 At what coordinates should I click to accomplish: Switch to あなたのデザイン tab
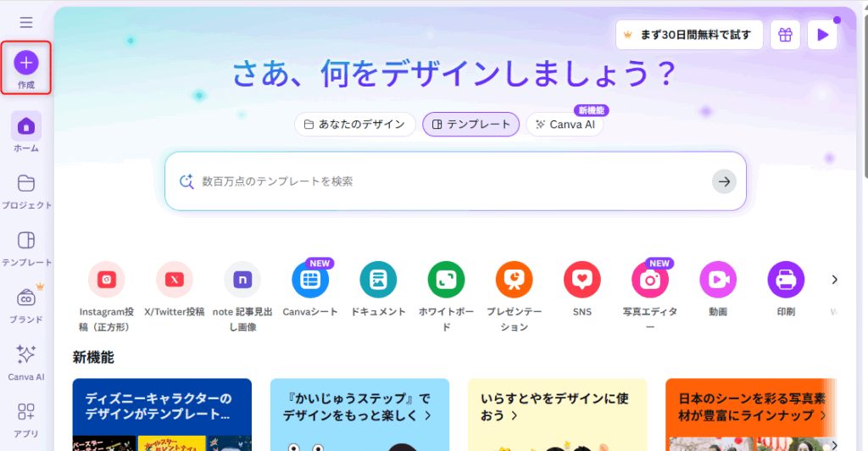pos(355,125)
